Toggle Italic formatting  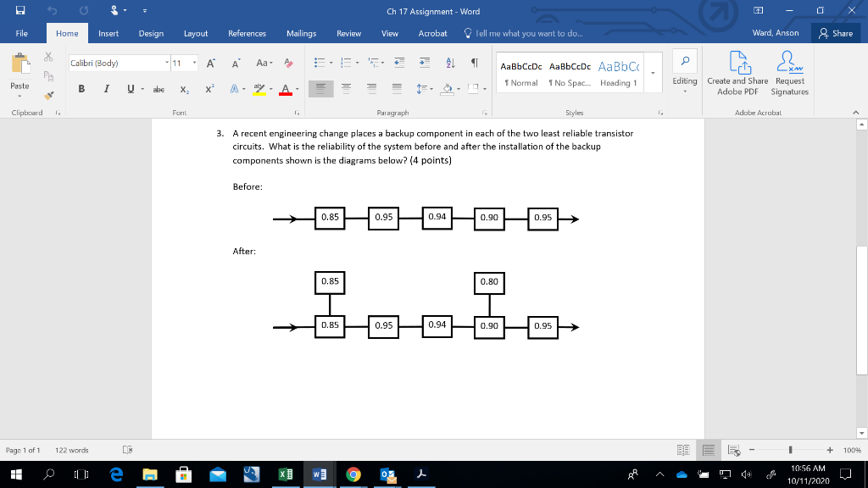[107, 88]
